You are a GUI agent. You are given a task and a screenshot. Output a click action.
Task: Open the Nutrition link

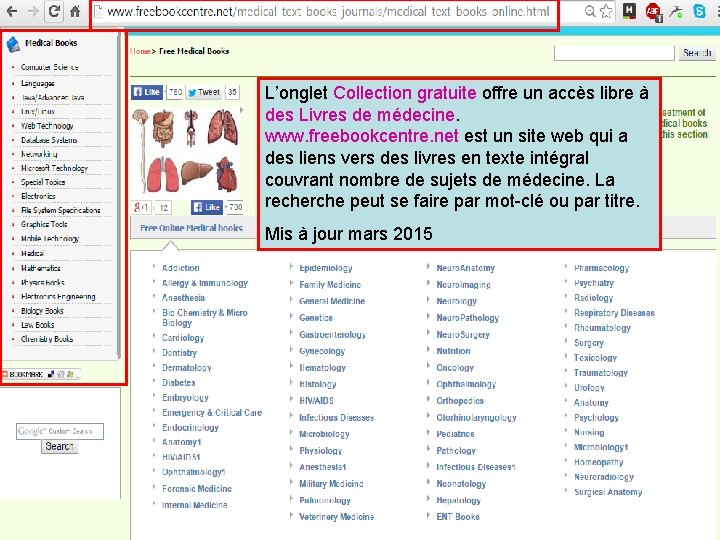453,351
